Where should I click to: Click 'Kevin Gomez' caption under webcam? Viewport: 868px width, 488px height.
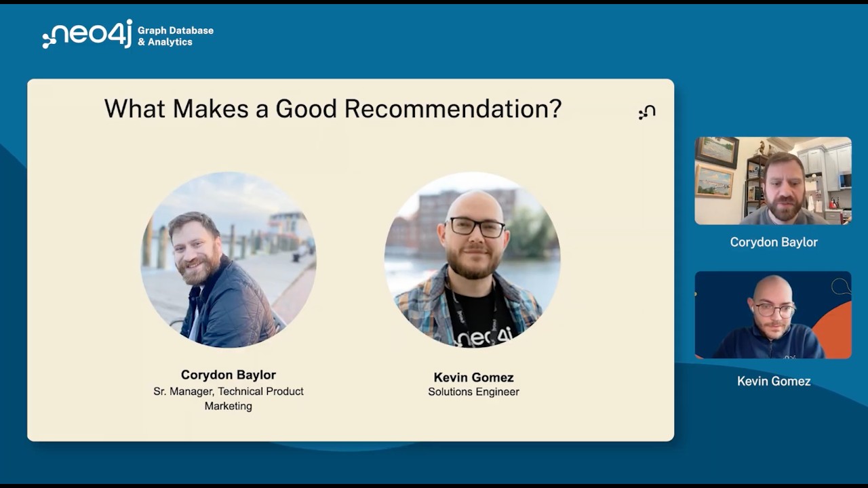click(x=774, y=381)
